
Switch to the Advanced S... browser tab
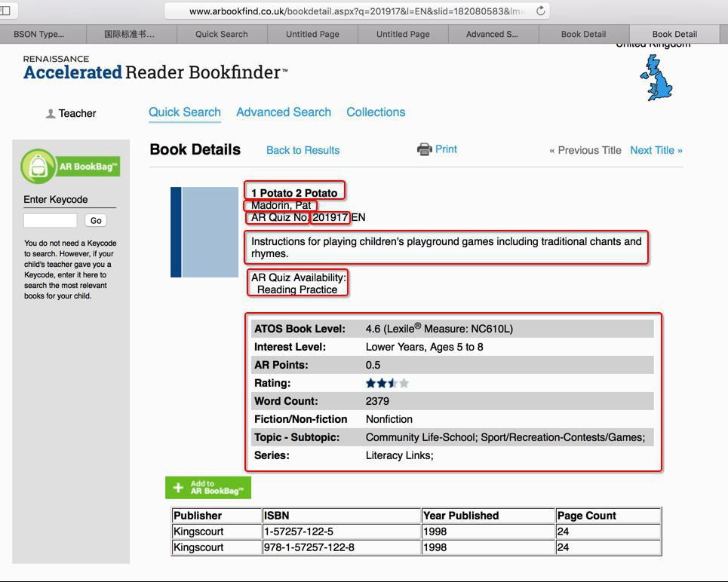[493, 35]
